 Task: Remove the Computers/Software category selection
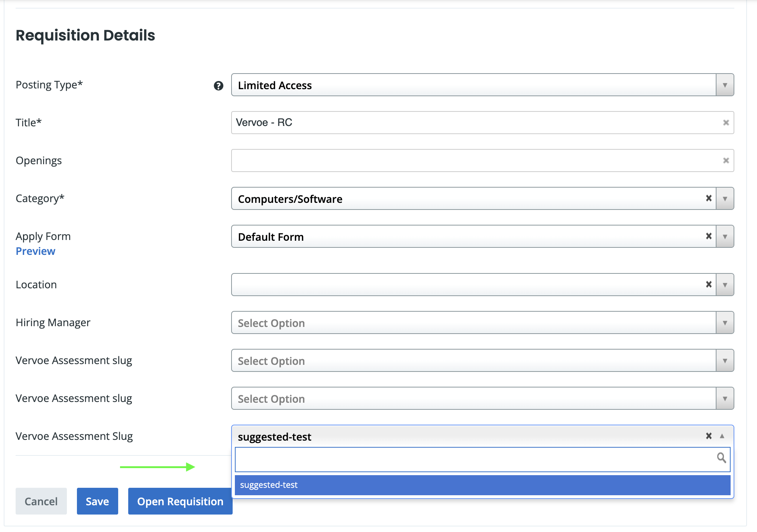pos(709,198)
